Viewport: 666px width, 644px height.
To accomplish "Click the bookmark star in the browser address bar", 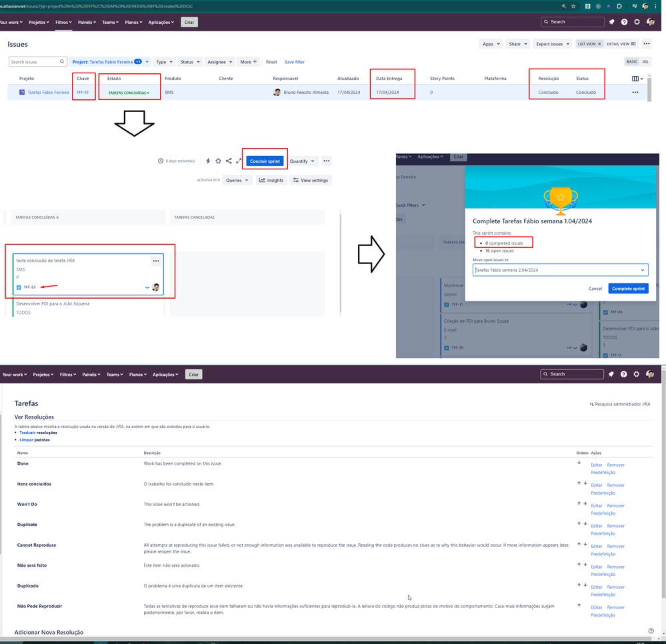I will 573,6.
